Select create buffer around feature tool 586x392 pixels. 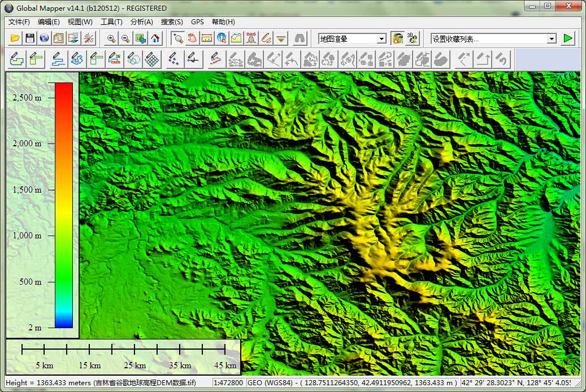click(x=216, y=59)
